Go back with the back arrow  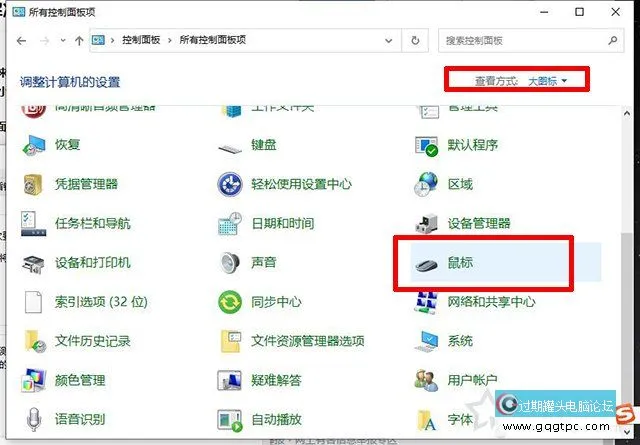tap(22, 40)
